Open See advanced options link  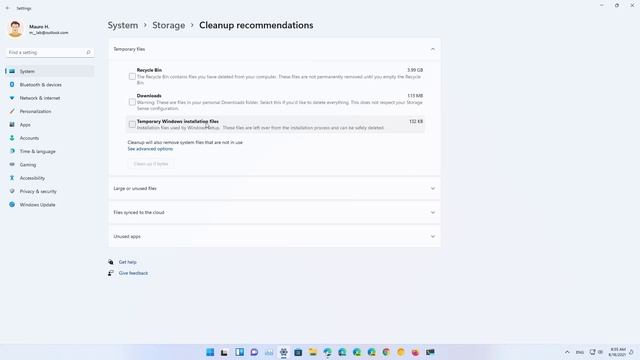(150, 149)
